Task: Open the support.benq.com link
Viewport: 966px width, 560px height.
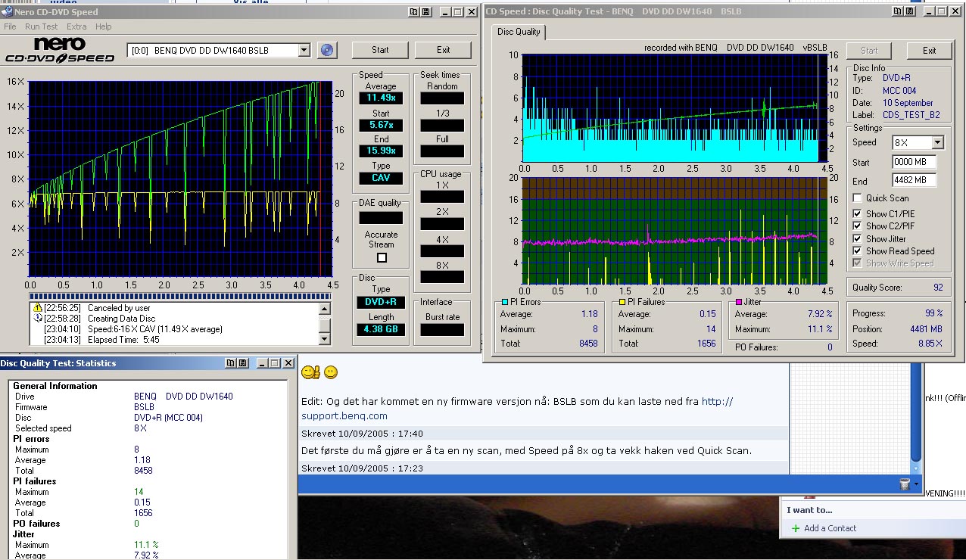Action: tap(344, 415)
